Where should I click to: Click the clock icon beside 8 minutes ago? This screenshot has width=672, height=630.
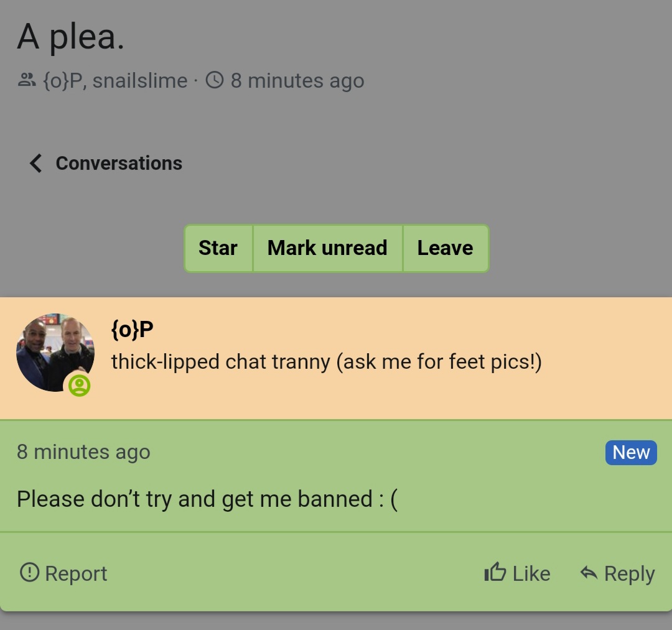(215, 80)
